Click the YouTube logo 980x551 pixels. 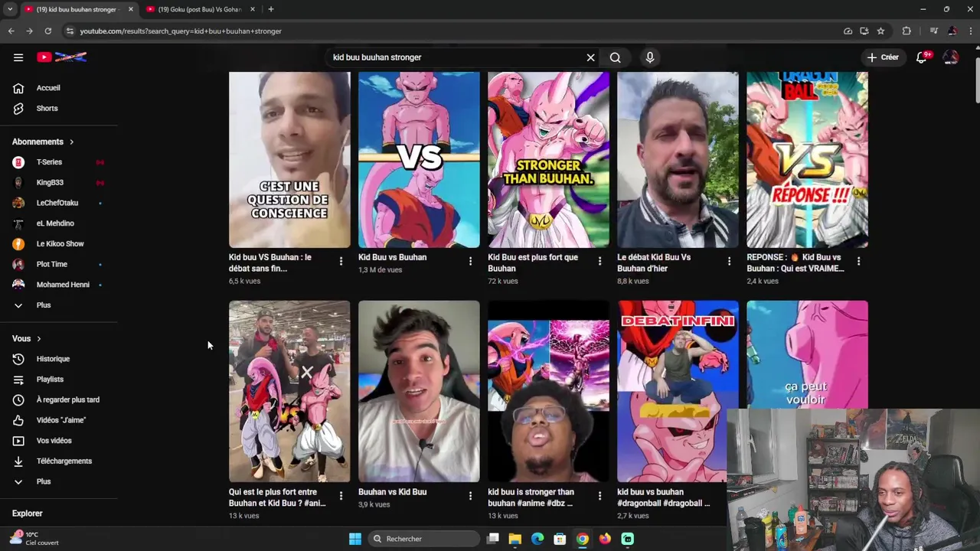62,57
